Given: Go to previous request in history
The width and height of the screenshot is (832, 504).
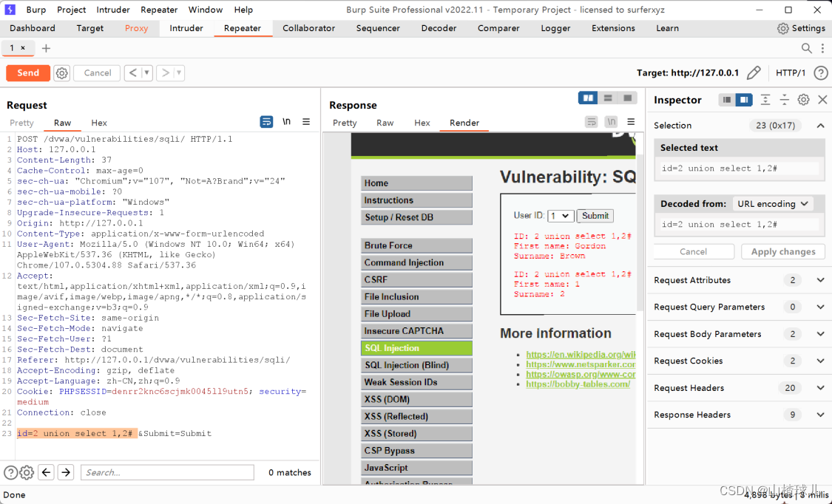Looking at the screenshot, I should point(133,73).
